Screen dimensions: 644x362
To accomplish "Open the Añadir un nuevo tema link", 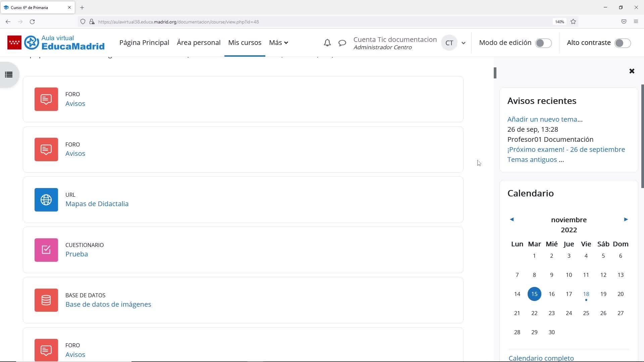I will 542,119.
